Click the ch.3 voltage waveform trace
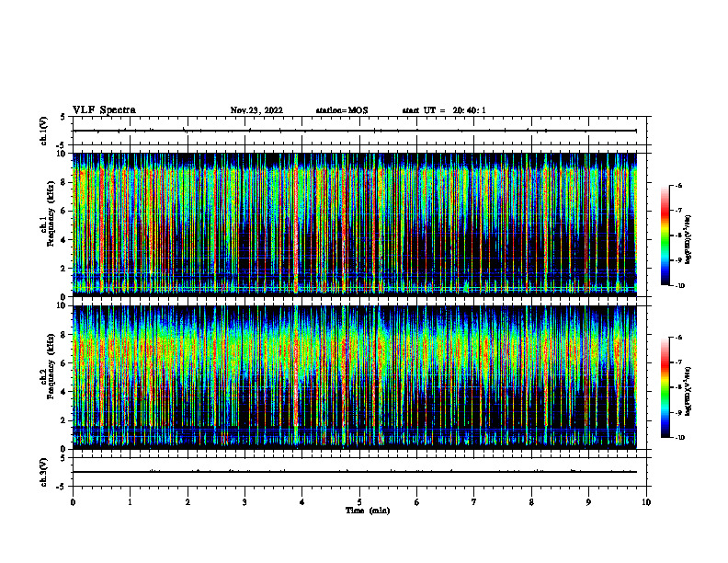 (x=355, y=472)
